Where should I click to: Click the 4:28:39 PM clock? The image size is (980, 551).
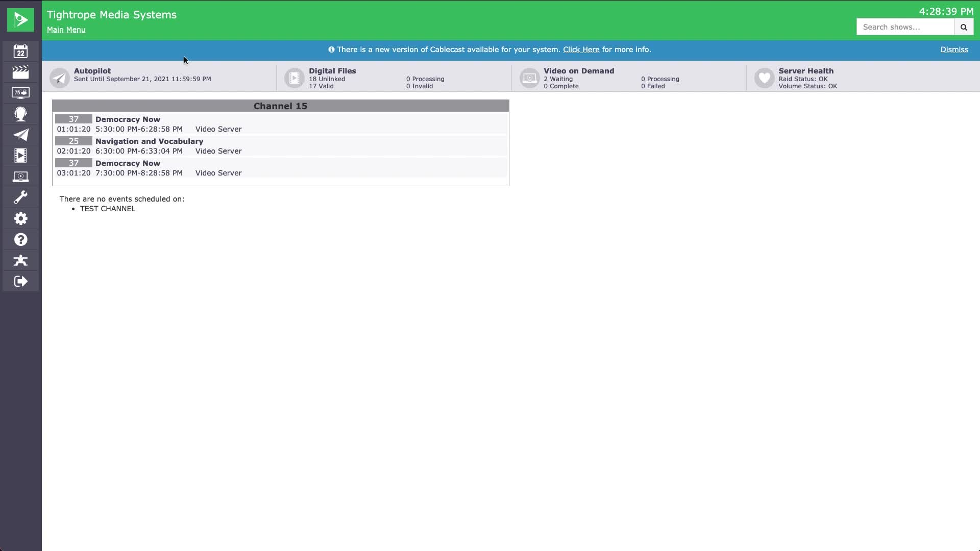[946, 11]
